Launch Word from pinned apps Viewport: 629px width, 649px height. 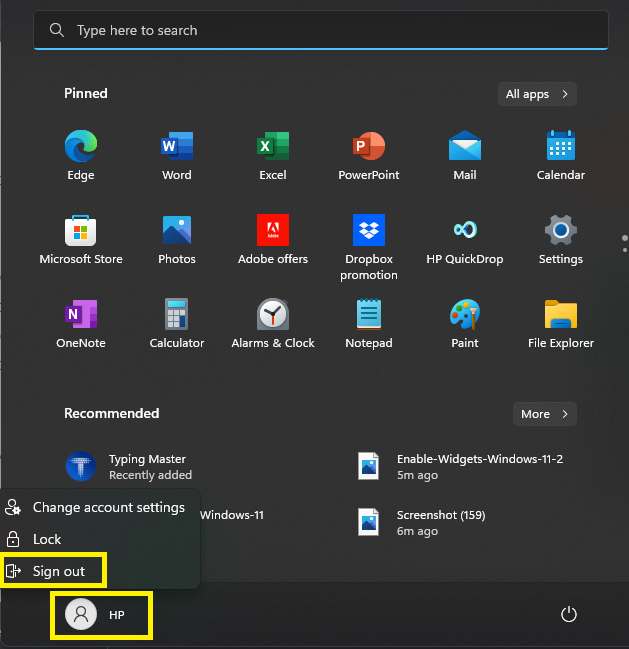(176, 148)
